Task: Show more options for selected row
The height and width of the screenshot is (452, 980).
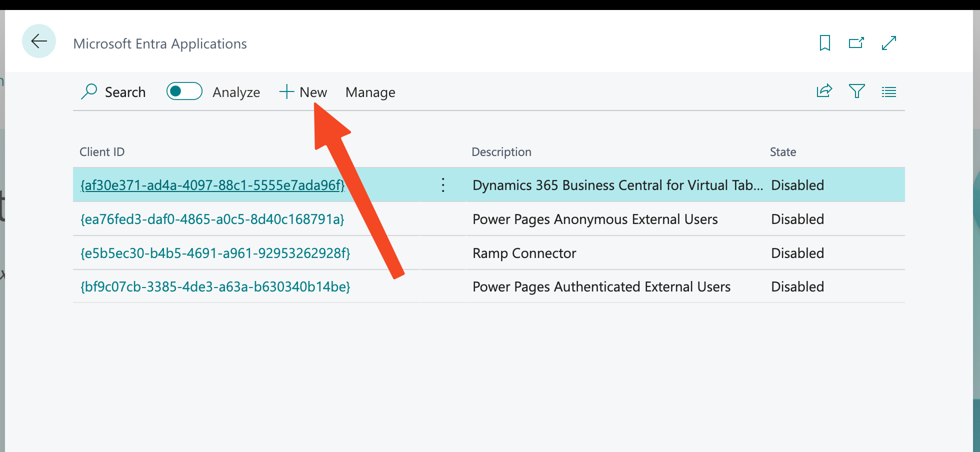Action: pyautogui.click(x=443, y=185)
